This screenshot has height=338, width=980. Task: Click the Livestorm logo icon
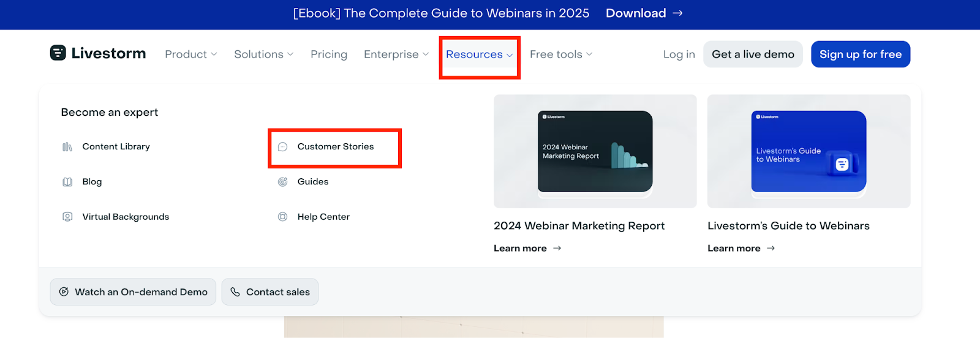click(58, 53)
